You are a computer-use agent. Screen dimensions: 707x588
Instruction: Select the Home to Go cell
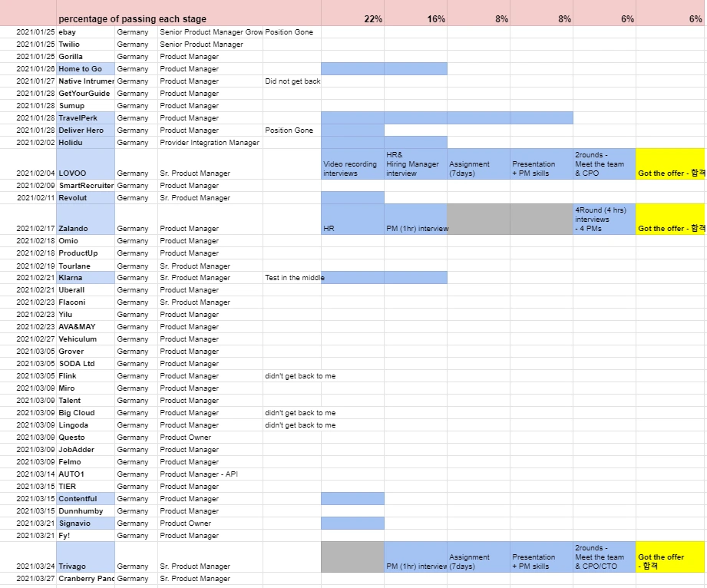point(86,68)
